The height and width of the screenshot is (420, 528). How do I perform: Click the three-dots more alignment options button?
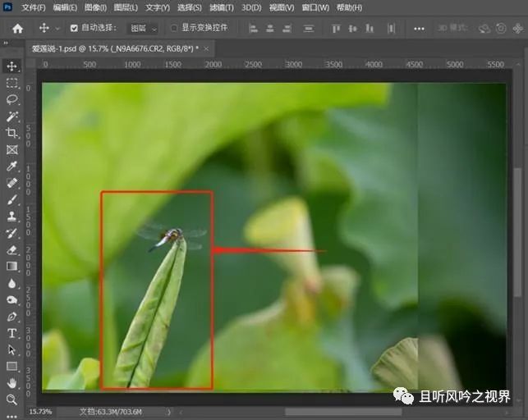[420, 28]
